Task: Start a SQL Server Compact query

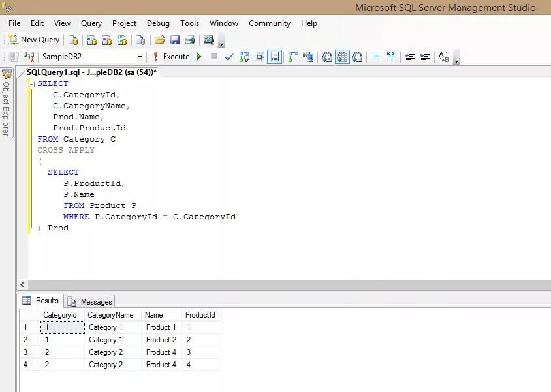Action: (140, 40)
